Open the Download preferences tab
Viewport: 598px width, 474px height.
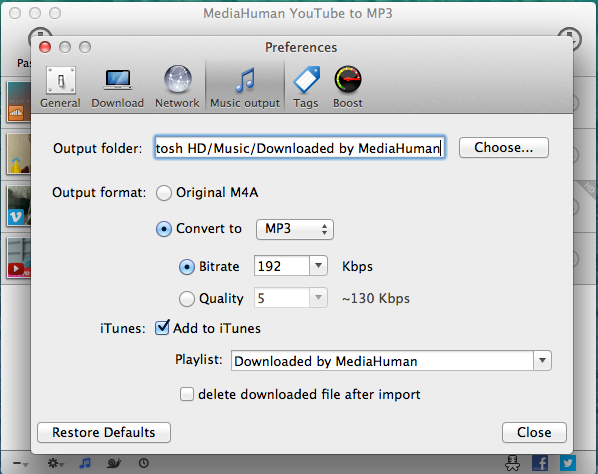coord(117,87)
